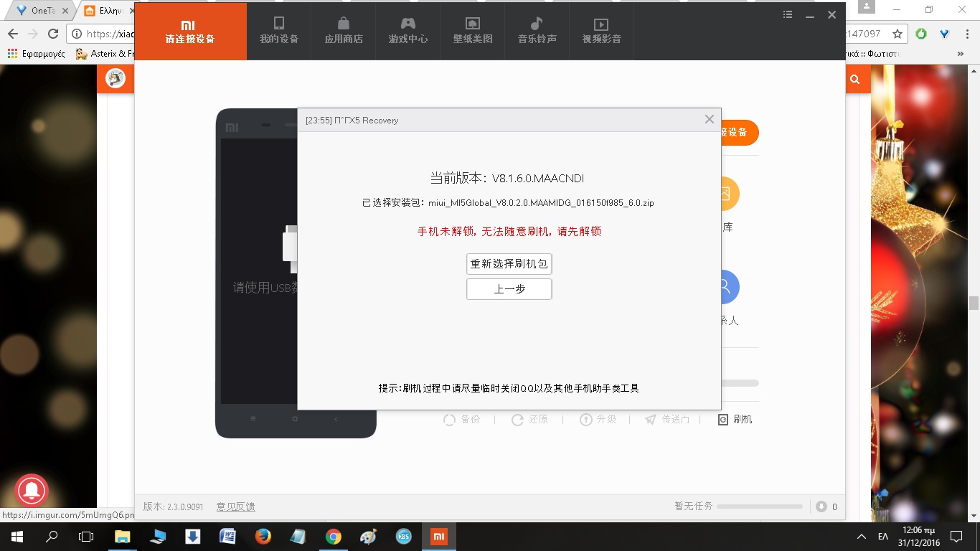This screenshot has height=551, width=980.
Task: Click the 升级 upgrade icon
Action: pyautogui.click(x=586, y=420)
